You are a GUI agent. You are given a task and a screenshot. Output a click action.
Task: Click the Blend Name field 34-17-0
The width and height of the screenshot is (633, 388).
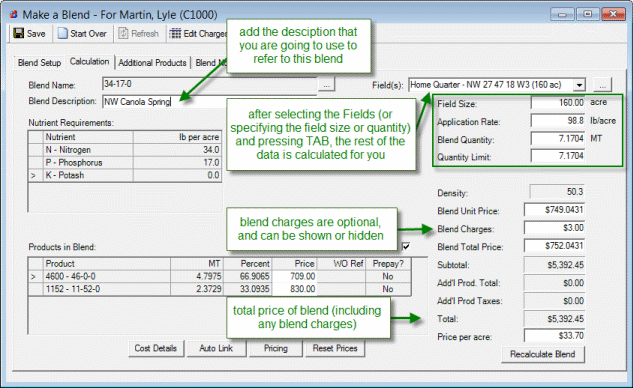click(210, 84)
